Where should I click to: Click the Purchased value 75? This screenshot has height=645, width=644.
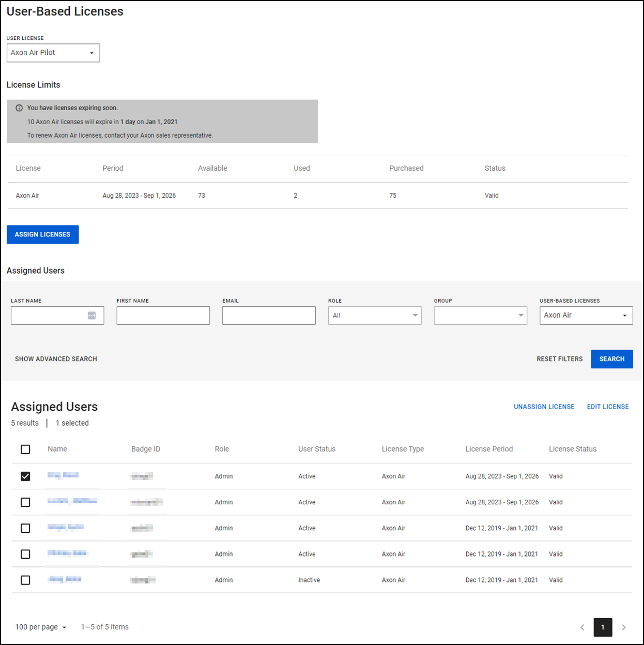click(x=393, y=196)
